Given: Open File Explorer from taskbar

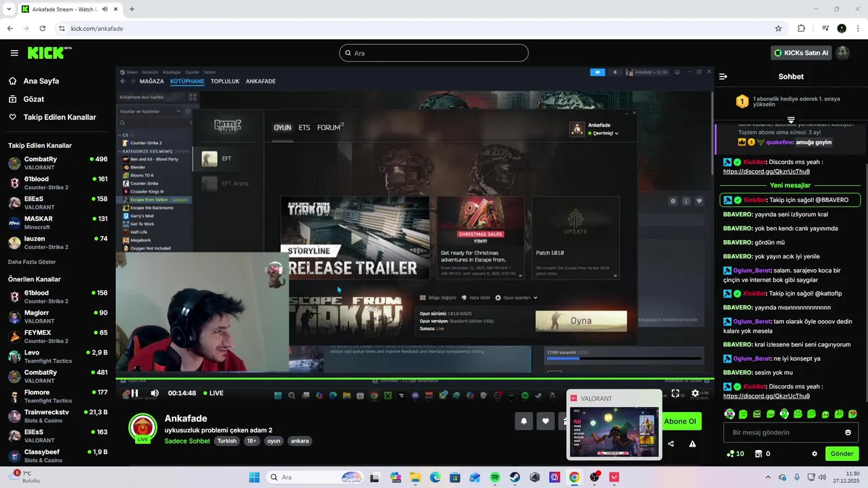Looking at the screenshot, I should [x=416, y=477].
